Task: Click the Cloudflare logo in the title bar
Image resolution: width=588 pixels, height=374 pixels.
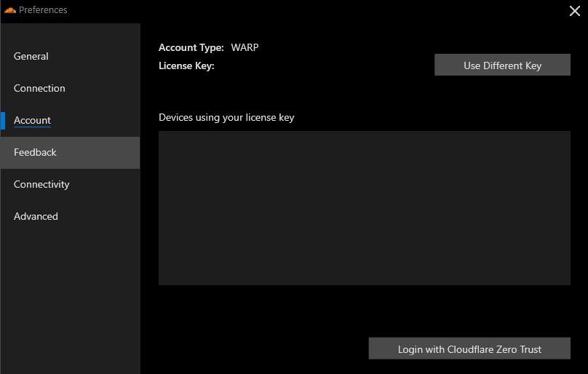Action: (x=10, y=10)
